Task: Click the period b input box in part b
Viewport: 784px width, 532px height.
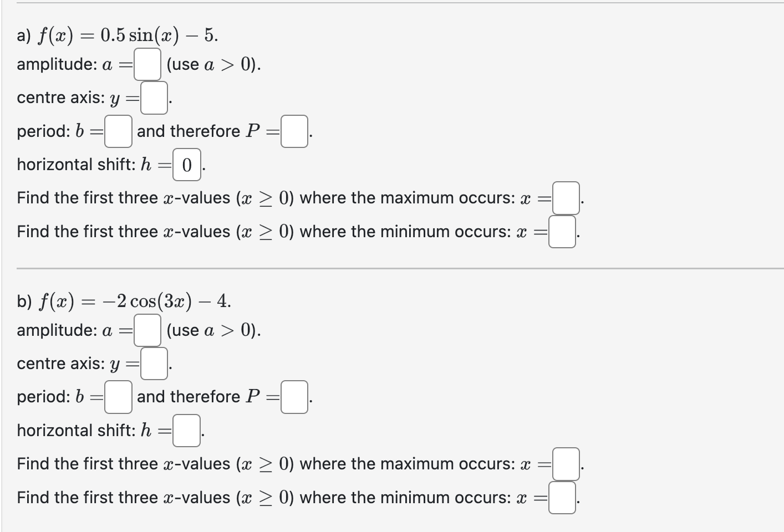Action: click(119, 397)
